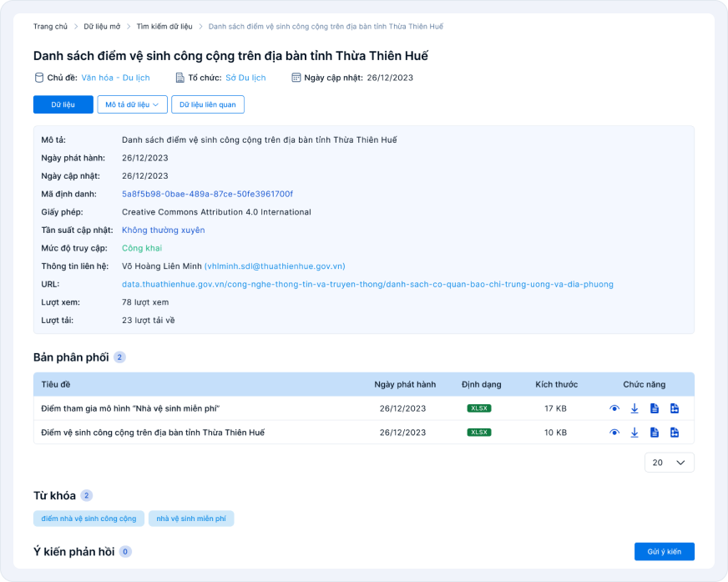The image size is (728, 582).
Task: Select the "nhà vệ sinh miễn phí" keyword tag
Action: click(x=191, y=519)
